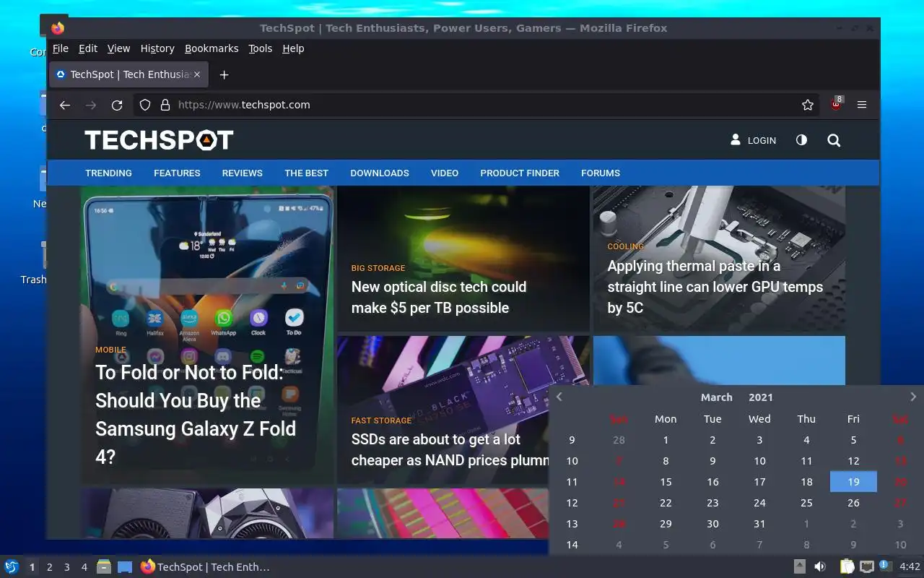Screen dimensions: 924x578
Task: Select March 1 in the calendar
Action: (666, 440)
